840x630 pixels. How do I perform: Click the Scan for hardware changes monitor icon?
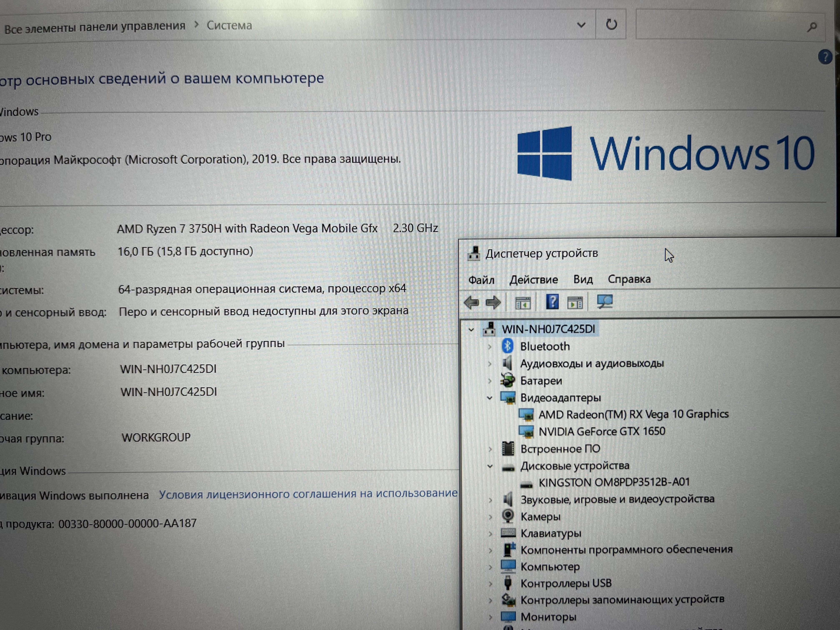tap(605, 302)
